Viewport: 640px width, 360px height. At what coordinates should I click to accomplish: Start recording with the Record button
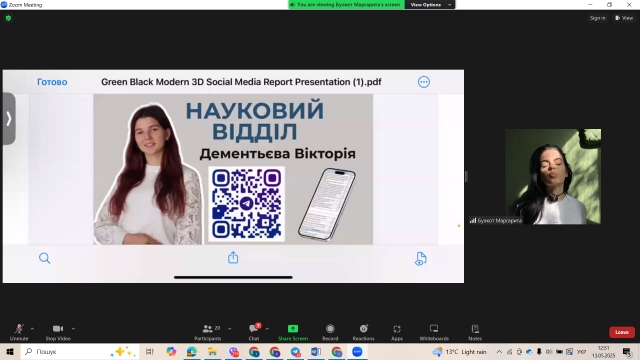click(x=330, y=332)
